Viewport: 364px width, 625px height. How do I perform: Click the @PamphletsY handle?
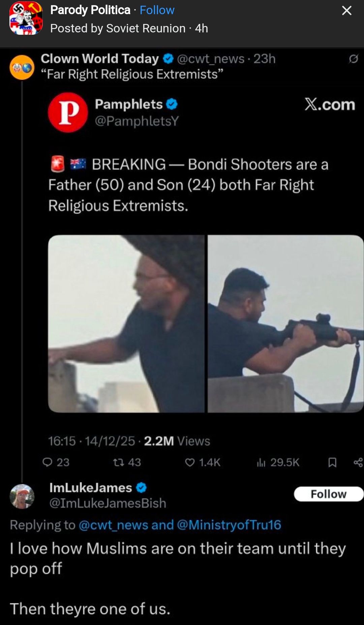pos(136,121)
